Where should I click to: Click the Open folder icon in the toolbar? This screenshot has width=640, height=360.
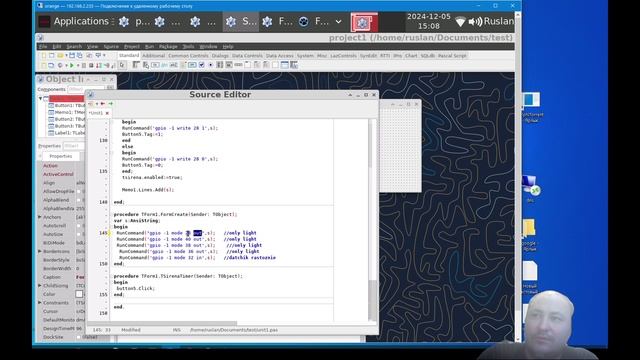point(60,56)
